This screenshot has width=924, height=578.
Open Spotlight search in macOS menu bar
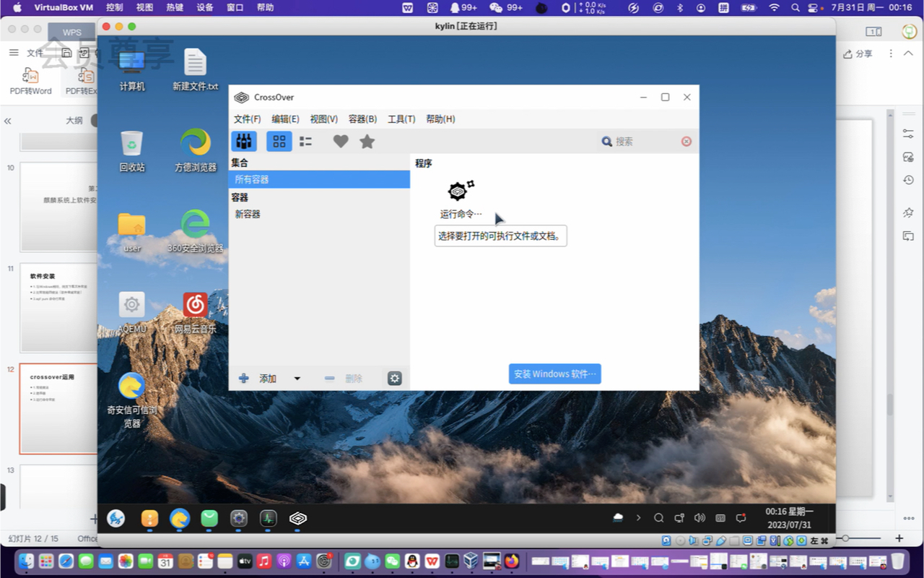coord(795,7)
